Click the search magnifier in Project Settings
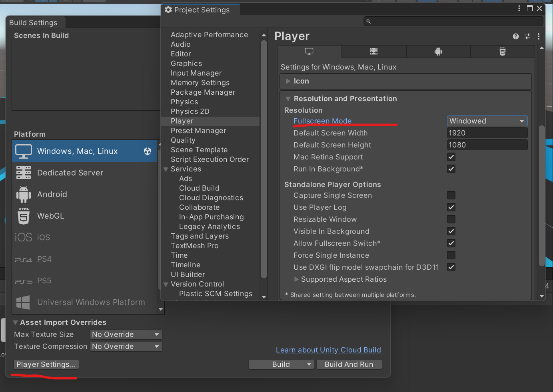This screenshot has height=392, width=553. coord(369,22)
